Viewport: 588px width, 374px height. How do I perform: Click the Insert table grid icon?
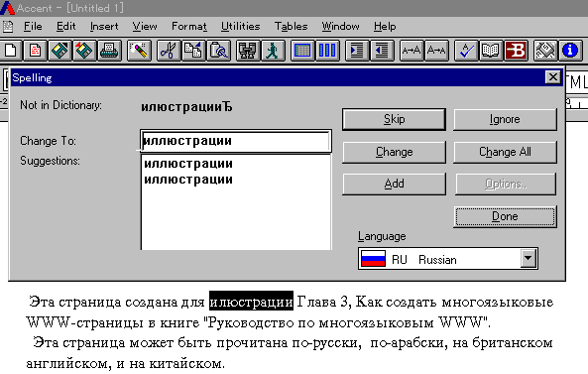pos(302,51)
